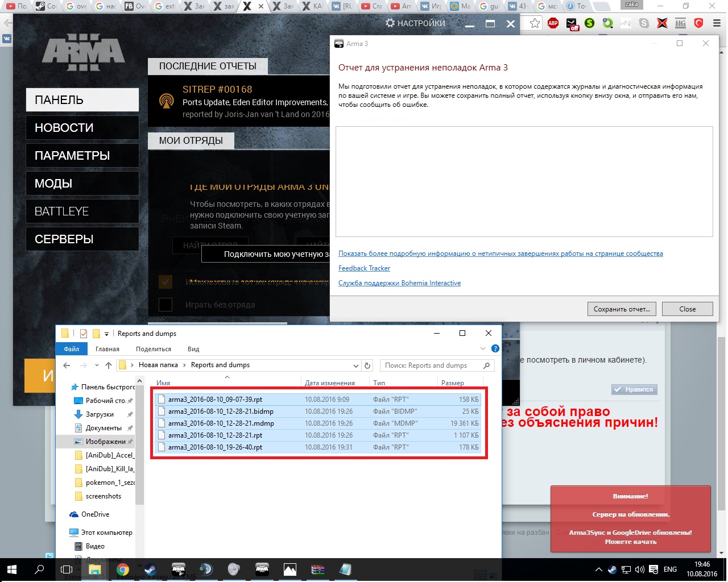728x582 pixels.
Task: Click the Explorer search field
Action: pyautogui.click(x=437, y=365)
